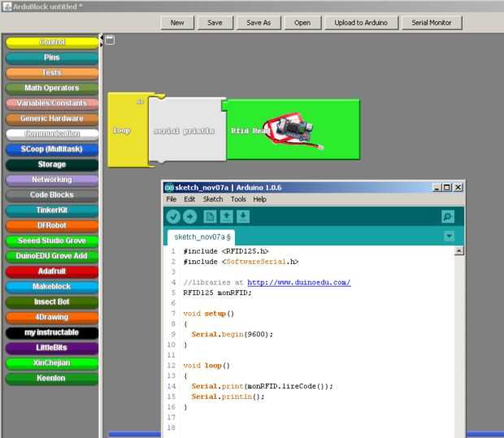Click the #include <SoftwareSerial.h> line

tap(241, 262)
